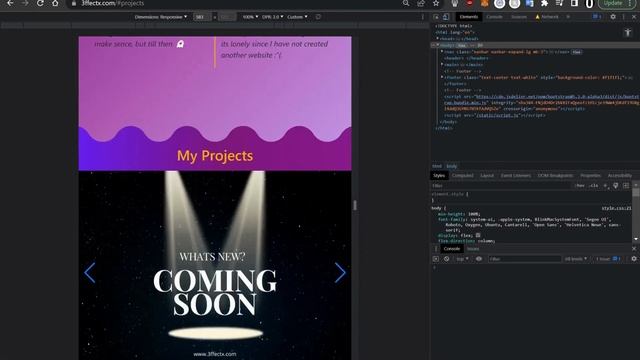Viewport: 640px width, 360px height.
Task: Open the Dimensions Responsive dropdown
Action: (161, 17)
